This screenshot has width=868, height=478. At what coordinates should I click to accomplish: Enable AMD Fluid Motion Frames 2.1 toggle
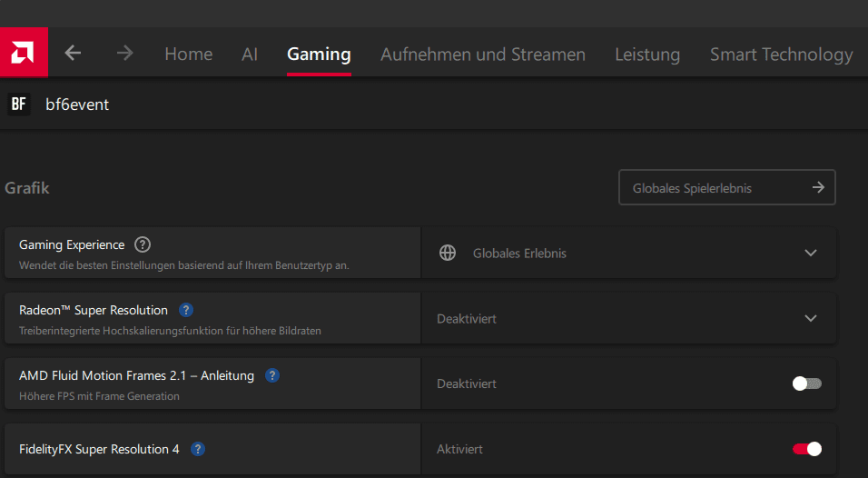tap(806, 383)
